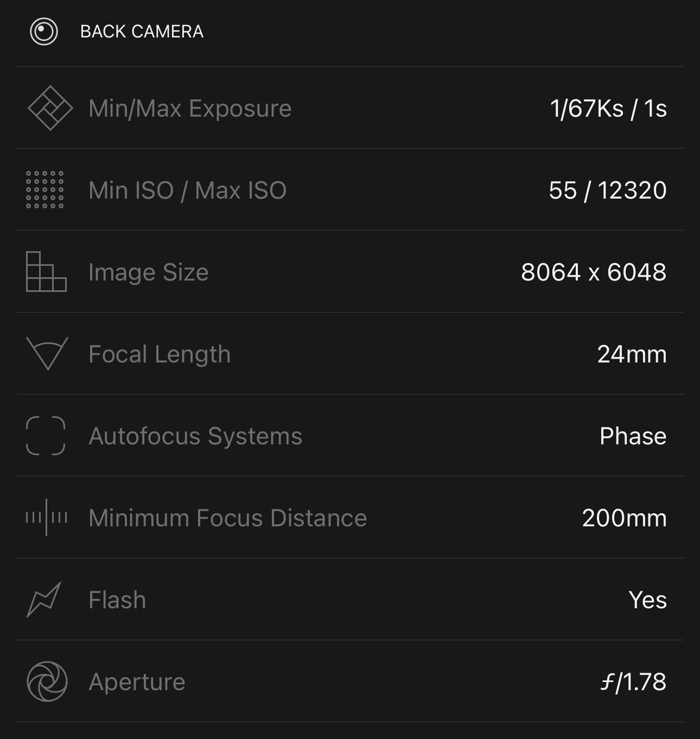
Task: Select the 55 / 12320 ISO value
Action: 607,190
